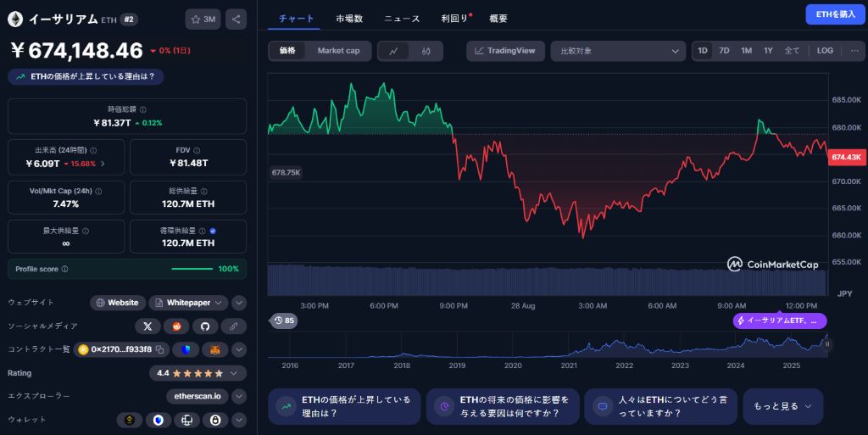The image size is (868, 435).
Task: Open the ETHの価格が上昇している理由は card below chart
Action: tap(344, 406)
